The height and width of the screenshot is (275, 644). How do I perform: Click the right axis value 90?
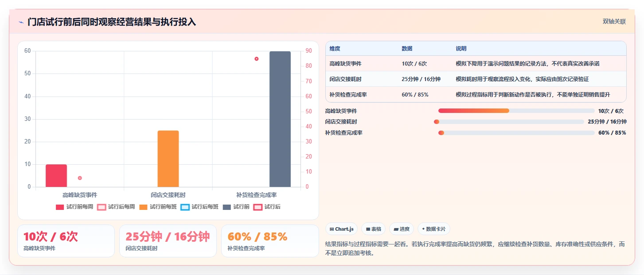tap(309, 51)
